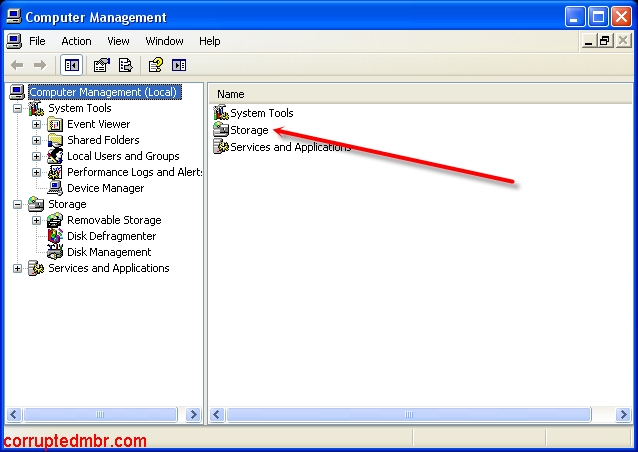The width and height of the screenshot is (638, 452).
Task: Click the Export List toolbar icon
Action: pyautogui.click(x=126, y=65)
